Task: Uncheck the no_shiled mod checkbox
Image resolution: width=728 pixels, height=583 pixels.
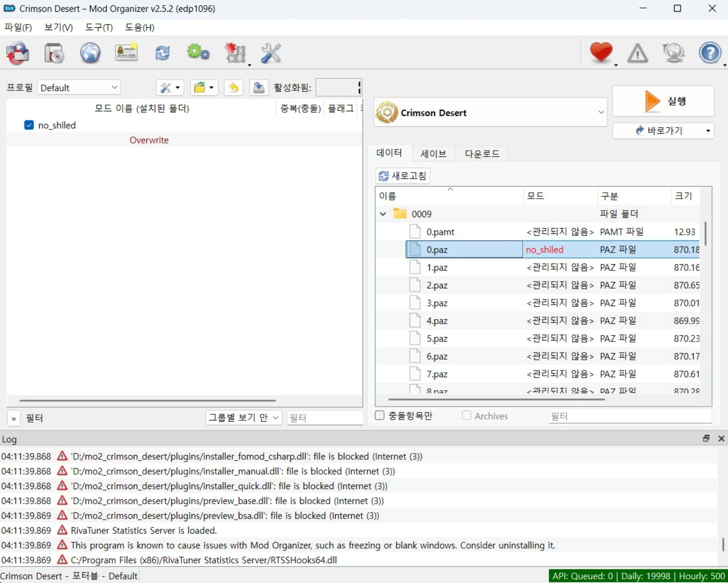Action: (x=29, y=125)
